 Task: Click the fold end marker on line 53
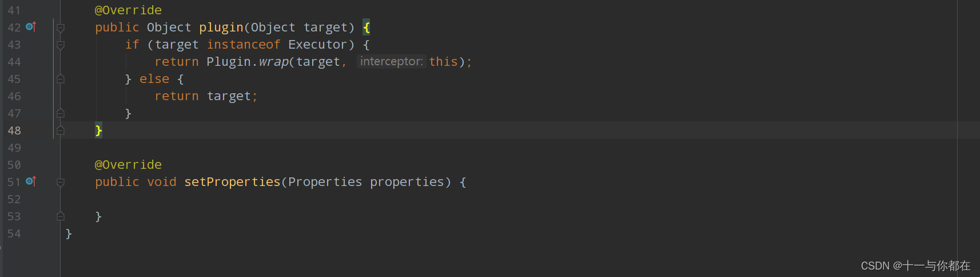[x=61, y=216]
